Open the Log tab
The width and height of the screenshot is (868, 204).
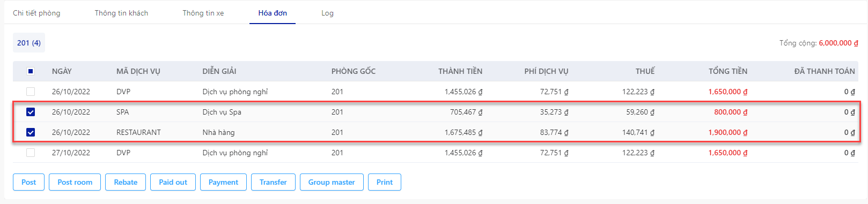(327, 13)
